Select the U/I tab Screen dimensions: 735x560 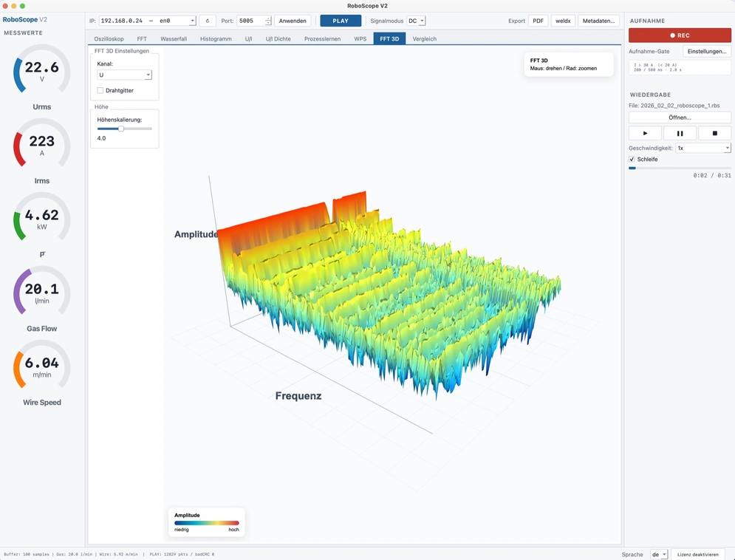(x=248, y=39)
